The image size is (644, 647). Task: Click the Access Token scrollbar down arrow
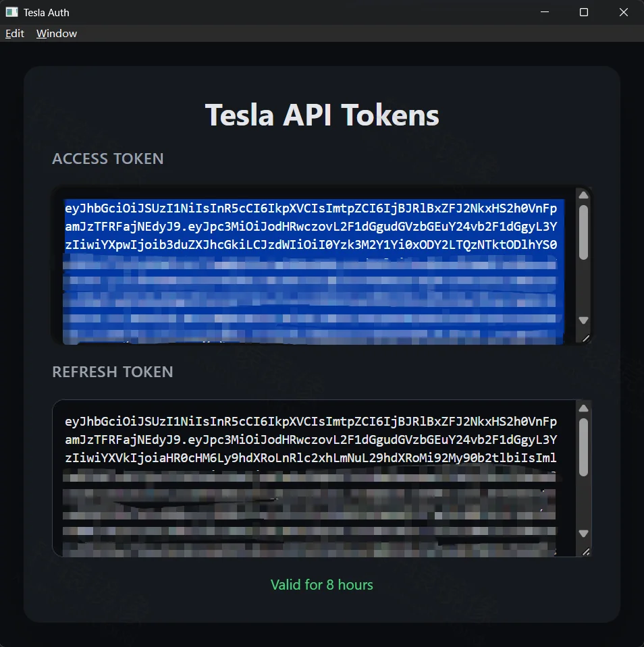click(583, 320)
